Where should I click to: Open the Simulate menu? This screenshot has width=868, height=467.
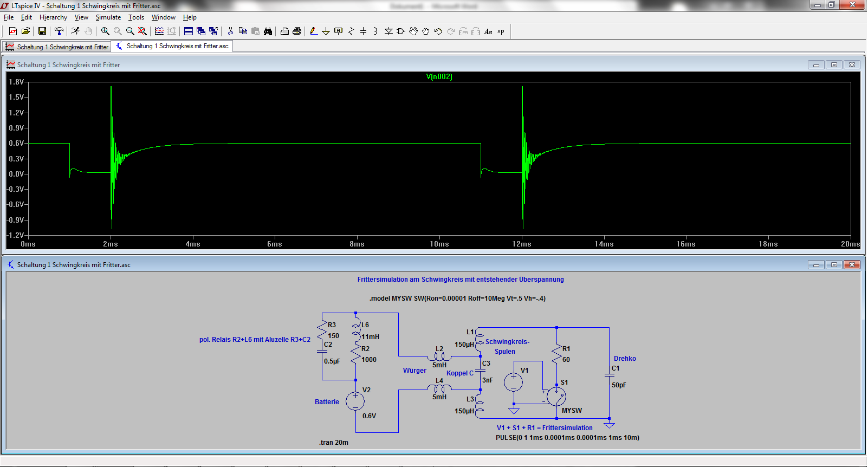pos(108,17)
